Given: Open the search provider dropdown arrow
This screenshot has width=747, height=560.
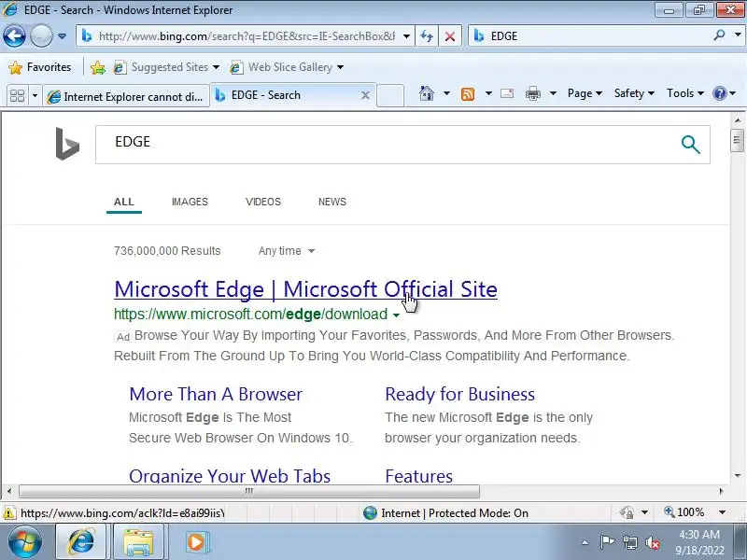Looking at the screenshot, I should coord(738,35).
